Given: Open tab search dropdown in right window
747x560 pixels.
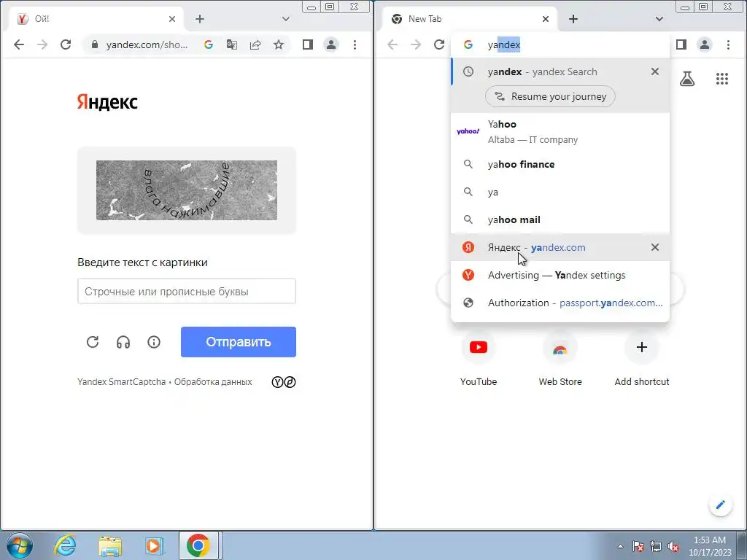Looking at the screenshot, I should (x=659, y=19).
